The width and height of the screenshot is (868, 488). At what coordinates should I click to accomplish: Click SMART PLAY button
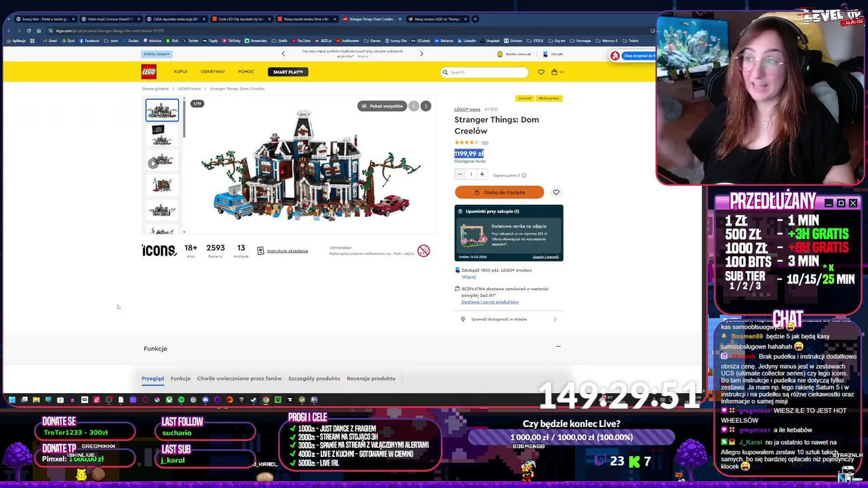pyautogui.click(x=288, y=72)
